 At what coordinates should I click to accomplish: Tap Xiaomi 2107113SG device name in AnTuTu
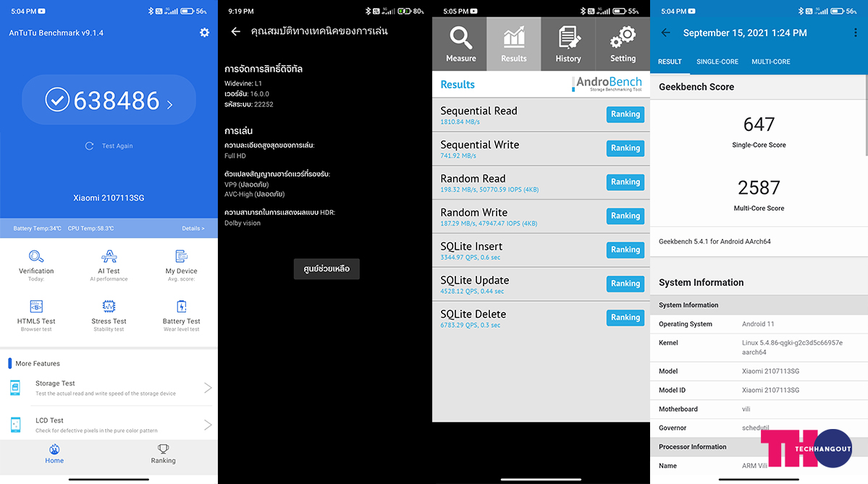click(109, 198)
